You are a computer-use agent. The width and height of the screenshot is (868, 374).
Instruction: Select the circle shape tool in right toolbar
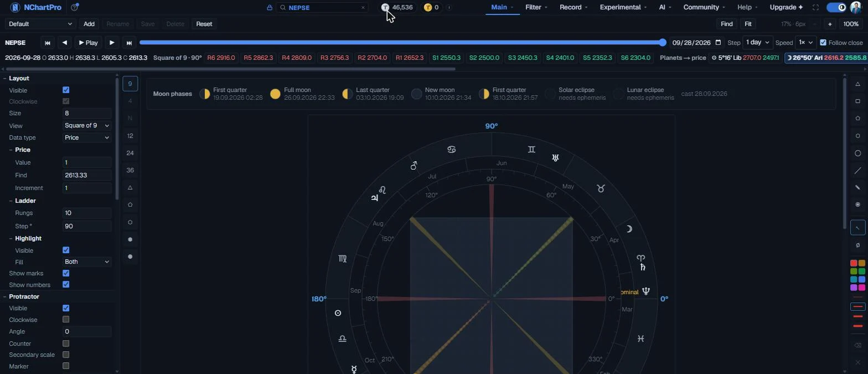point(857,153)
